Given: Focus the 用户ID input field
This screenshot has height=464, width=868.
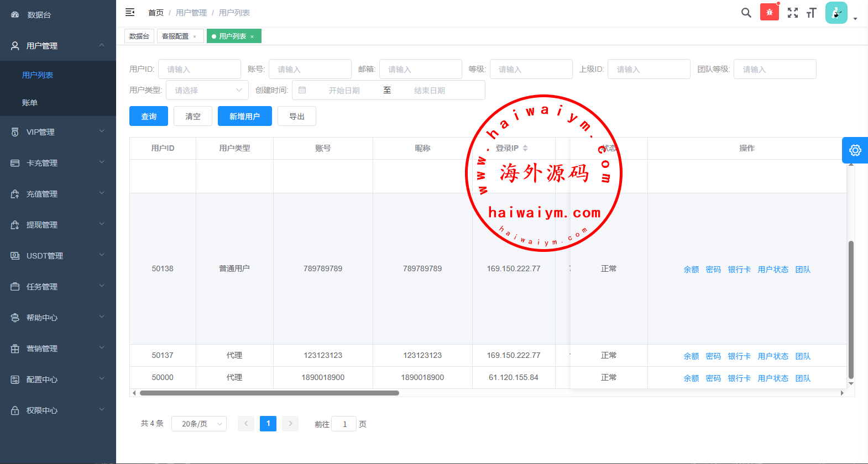Looking at the screenshot, I should (x=200, y=69).
